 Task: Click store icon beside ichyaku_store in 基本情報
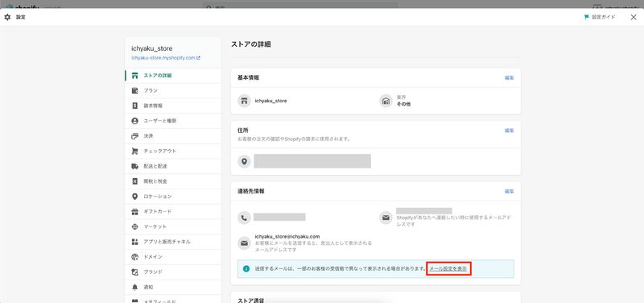245,101
